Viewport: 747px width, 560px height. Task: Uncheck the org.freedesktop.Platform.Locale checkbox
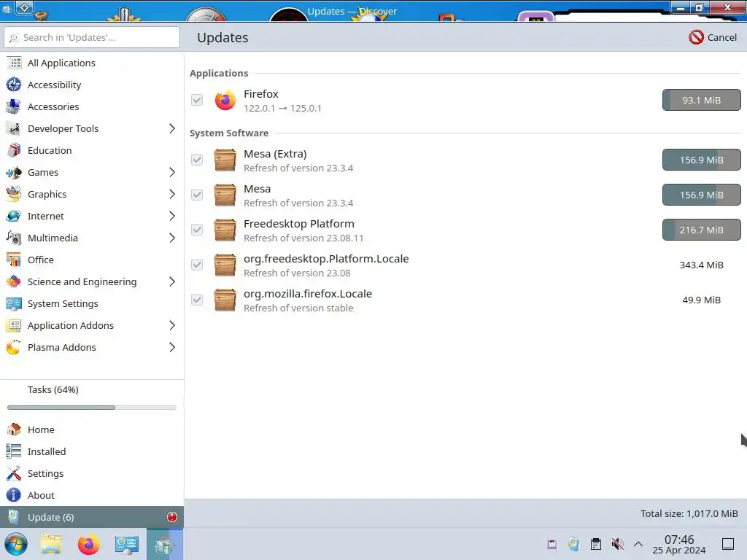[197, 265]
